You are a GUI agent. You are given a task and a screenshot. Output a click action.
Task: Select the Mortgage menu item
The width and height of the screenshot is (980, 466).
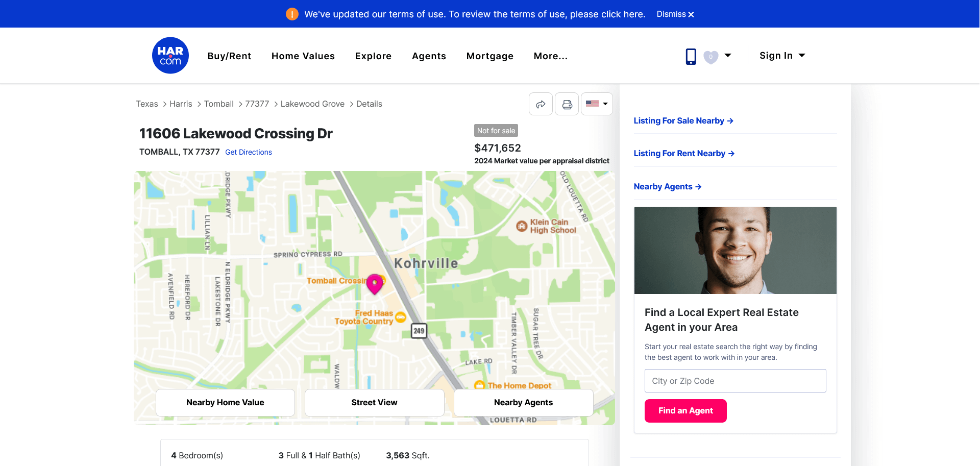(x=490, y=56)
